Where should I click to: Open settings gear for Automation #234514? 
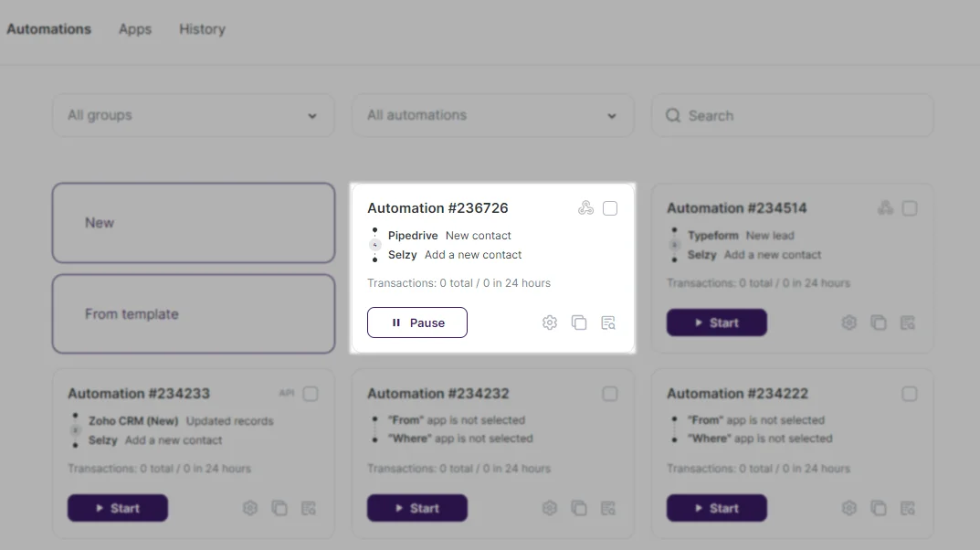pos(848,323)
